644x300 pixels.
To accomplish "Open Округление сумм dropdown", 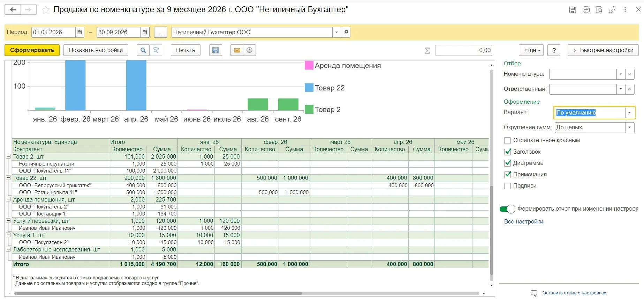I will (x=629, y=127).
